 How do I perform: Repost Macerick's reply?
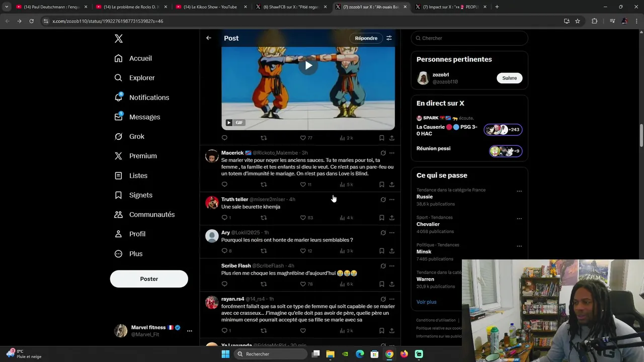[264, 185]
